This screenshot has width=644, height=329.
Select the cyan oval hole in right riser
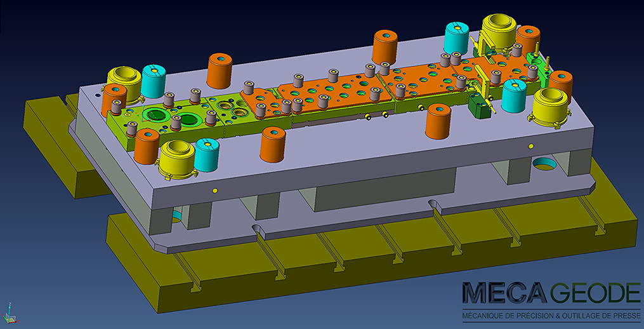tap(544, 164)
